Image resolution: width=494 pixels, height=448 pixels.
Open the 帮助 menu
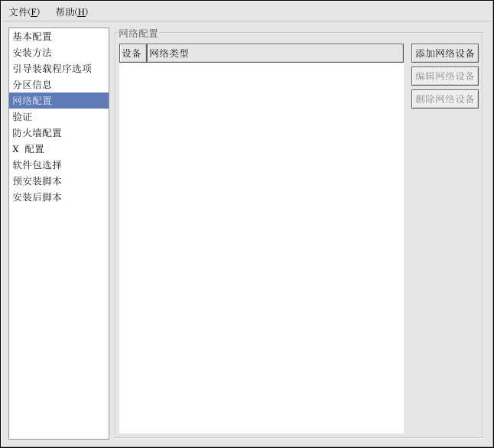pyautogui.click(x=71, y=12)
